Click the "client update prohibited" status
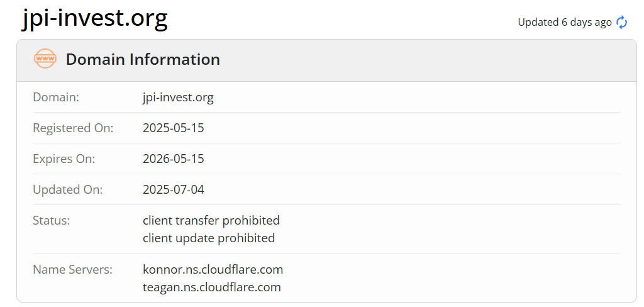The height and width of the screenshot is (307, 644). click(209, 238)
